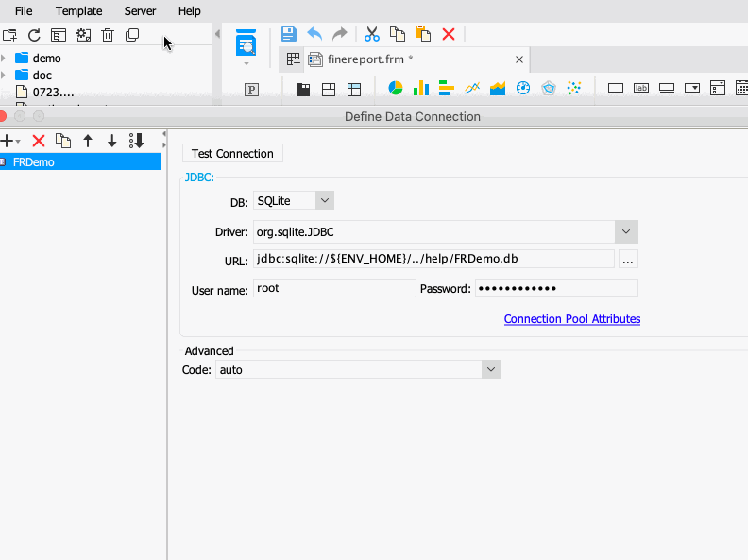This screenshot has width=748, height=560.
Task: Open the Server menu
Action: tap(140, 11)
